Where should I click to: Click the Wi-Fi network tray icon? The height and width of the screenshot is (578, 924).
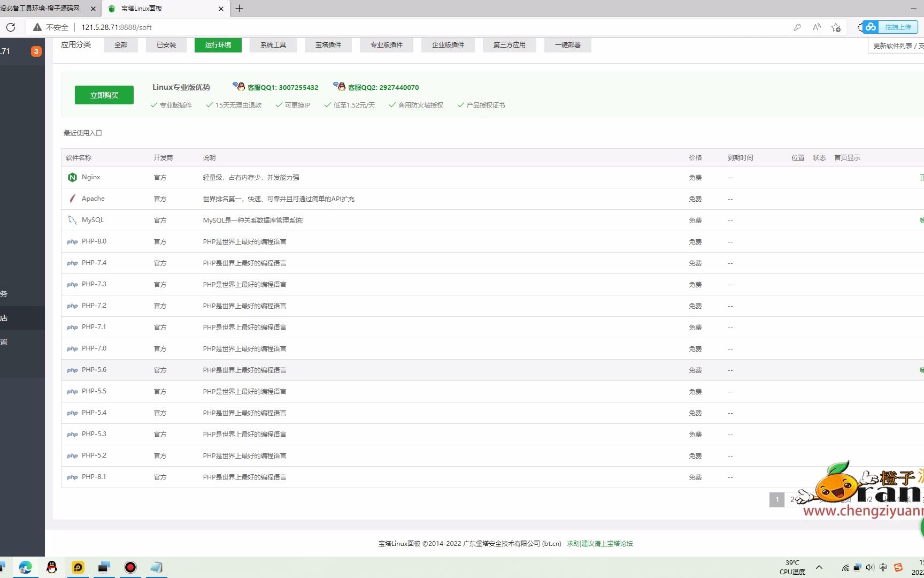(845, 567)
